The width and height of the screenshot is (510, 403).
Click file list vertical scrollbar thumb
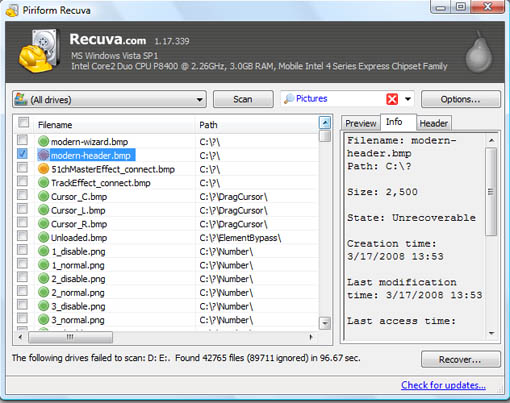tap(325, 136)
